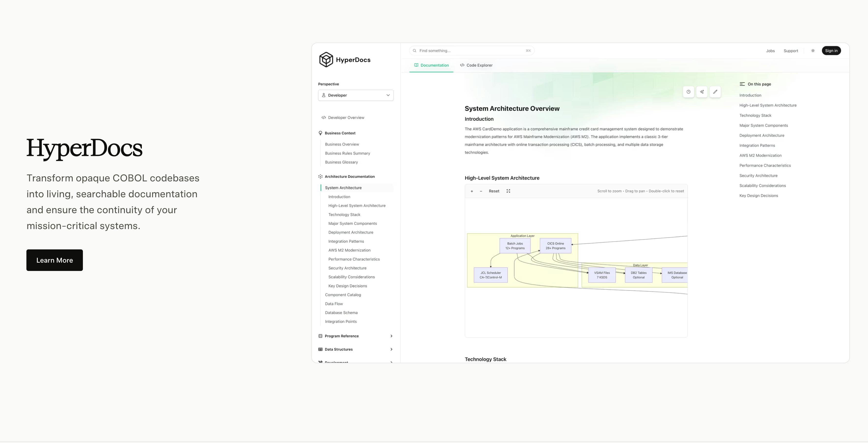Select Technology Stack in the left sidebar

click(x=344, y=215)
